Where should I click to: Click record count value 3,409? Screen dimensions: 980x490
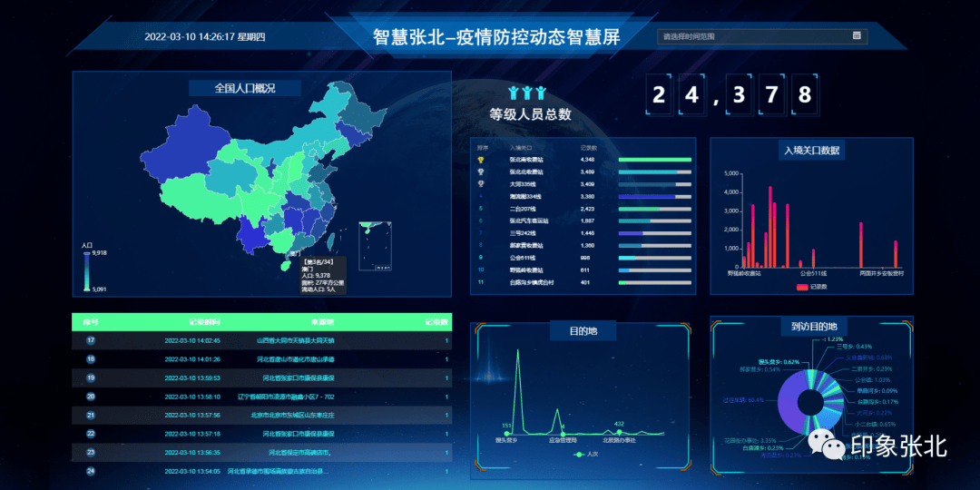pyautogui.click(x=587, y=184)
